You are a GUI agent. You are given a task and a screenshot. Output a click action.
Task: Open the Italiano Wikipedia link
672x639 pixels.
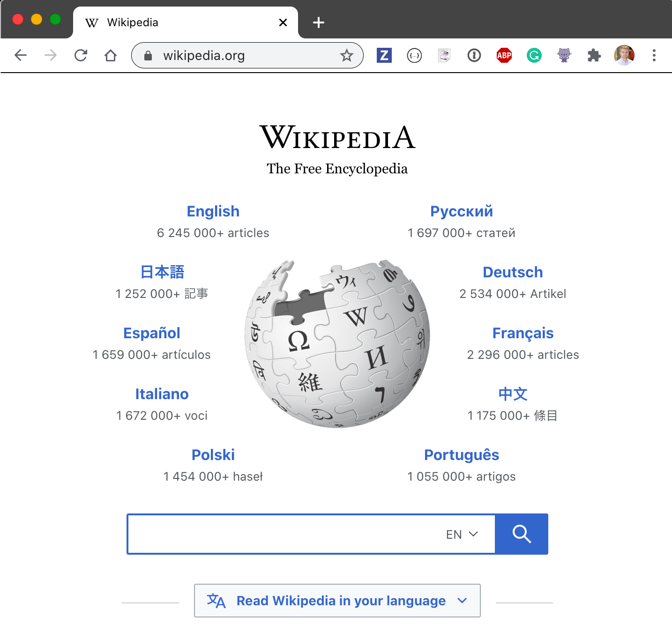tap(162, 394)
